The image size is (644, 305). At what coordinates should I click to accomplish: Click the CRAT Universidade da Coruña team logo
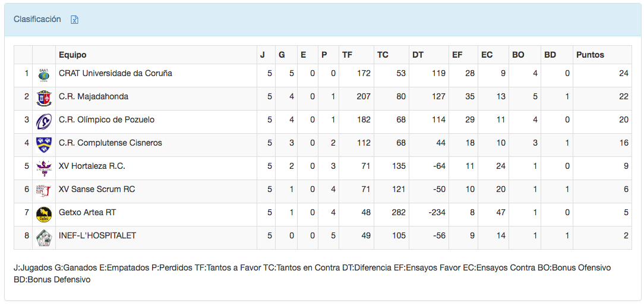coord(43,74)
